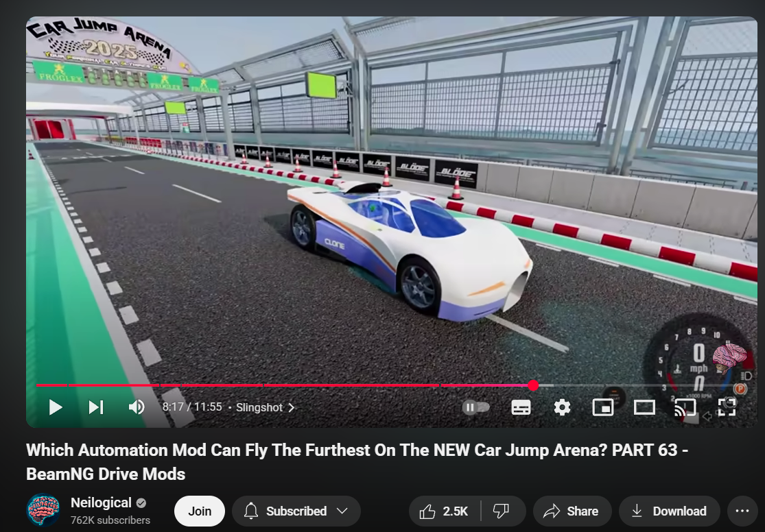Enter full screen mode
Viewport: 765px width, 532px height.
click(727, 407)
